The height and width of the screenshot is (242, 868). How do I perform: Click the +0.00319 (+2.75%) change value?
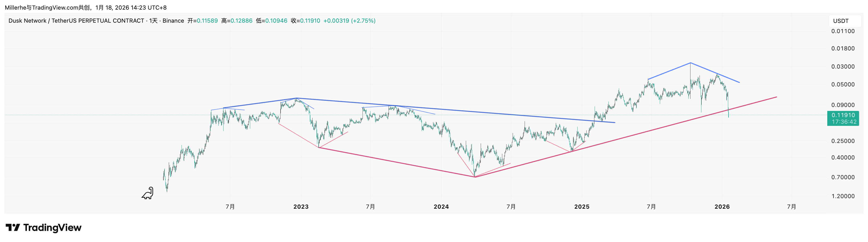click(x=349, y=21)
